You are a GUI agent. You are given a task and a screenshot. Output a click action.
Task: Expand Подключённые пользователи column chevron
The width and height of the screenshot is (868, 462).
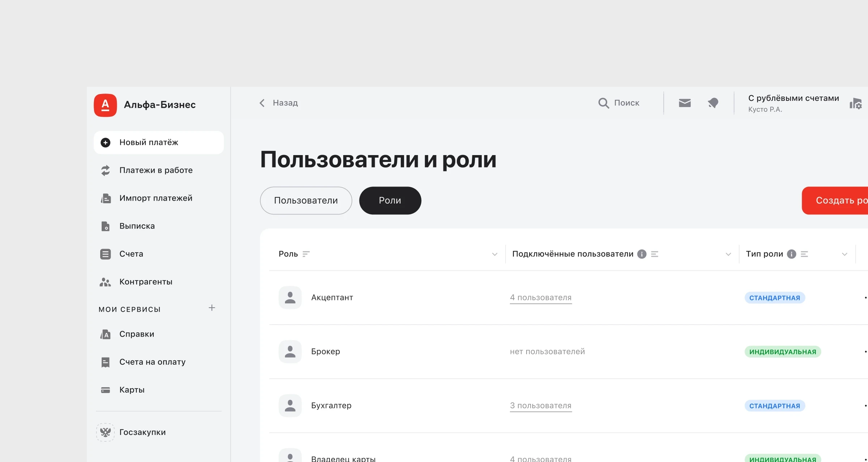point(728,254)
